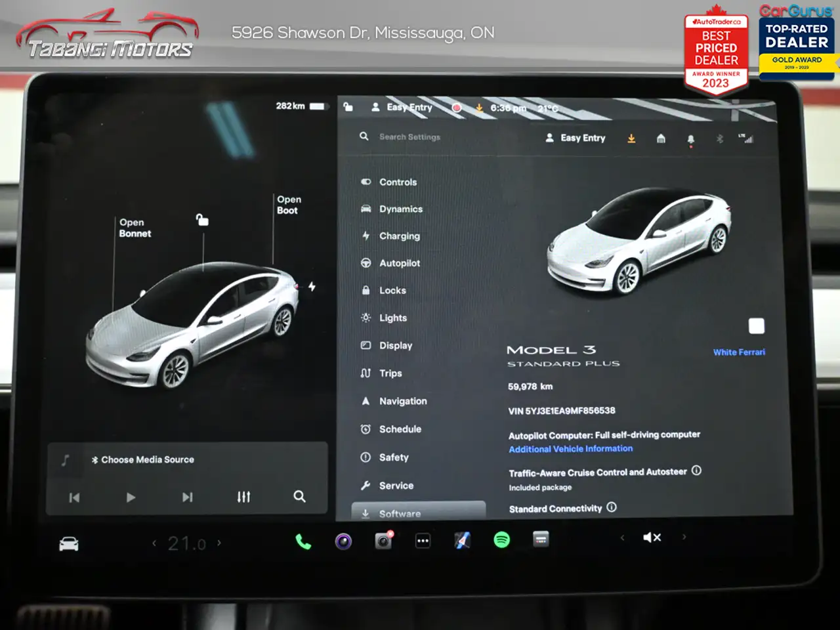Tap Open Boot label
840x630 pixels.
tap(288, 205)
